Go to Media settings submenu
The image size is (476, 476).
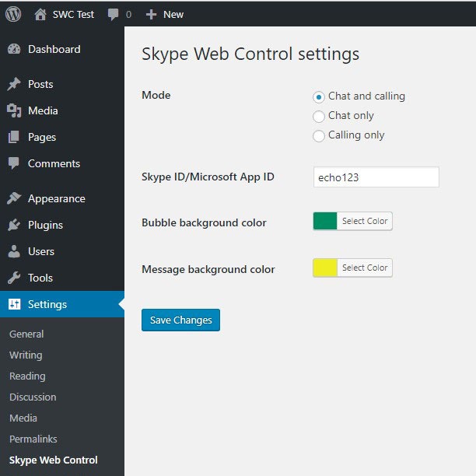pyautogui.click(x=23, y=418)
